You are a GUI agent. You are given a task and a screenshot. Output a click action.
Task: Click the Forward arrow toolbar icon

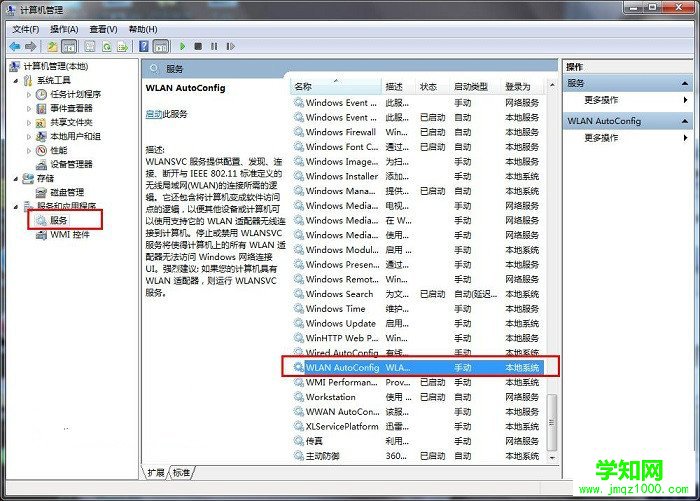pyautogui.click(x=30, y=46)
